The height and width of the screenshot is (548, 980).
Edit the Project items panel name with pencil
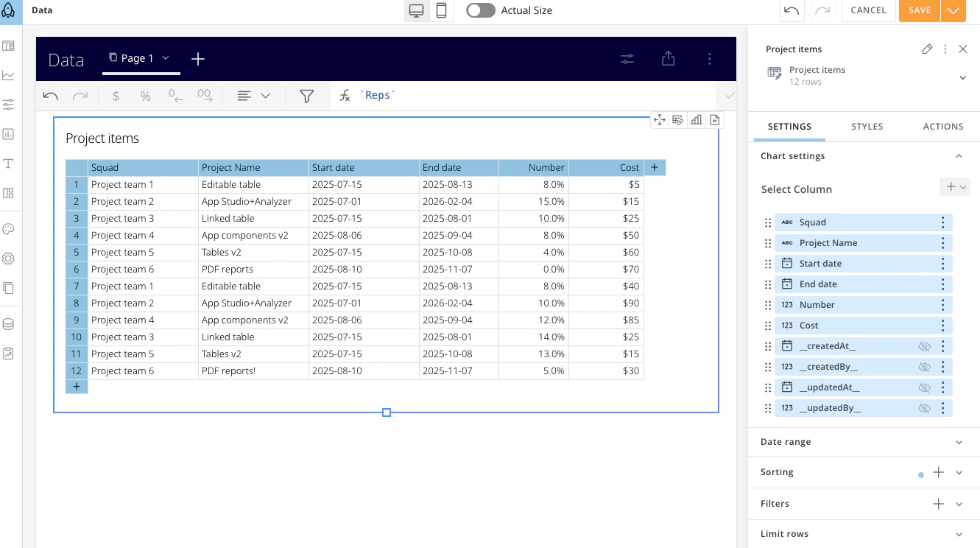927,49
